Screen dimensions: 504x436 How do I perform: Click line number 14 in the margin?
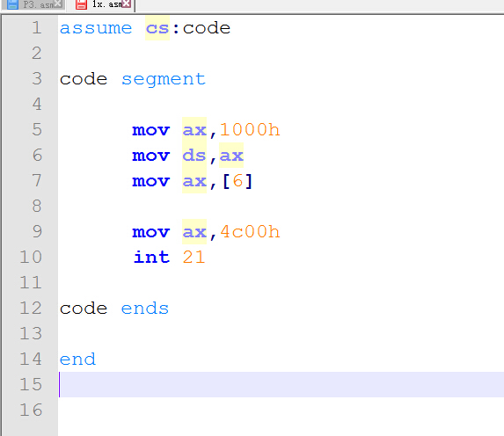pos(31,359)
